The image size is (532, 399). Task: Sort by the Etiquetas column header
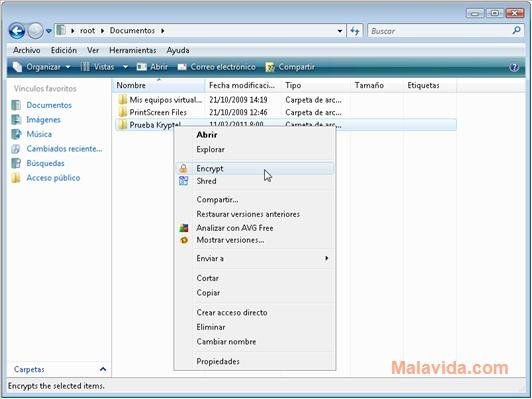[x=430, y=86]
